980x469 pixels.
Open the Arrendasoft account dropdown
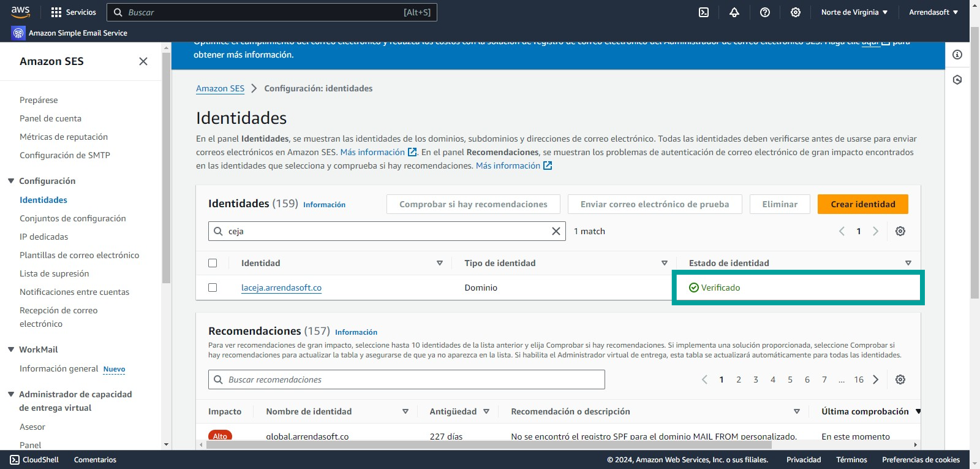tap(933, 12)
